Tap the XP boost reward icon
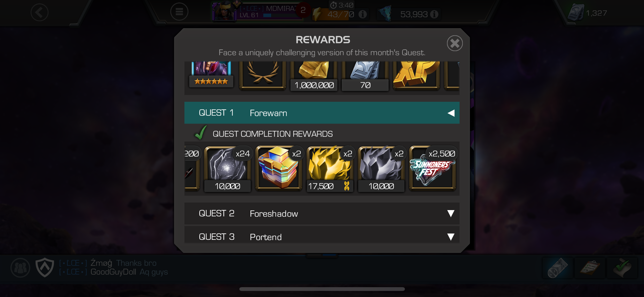This screenshot has width=644, height=297. (x=416, y=76)
